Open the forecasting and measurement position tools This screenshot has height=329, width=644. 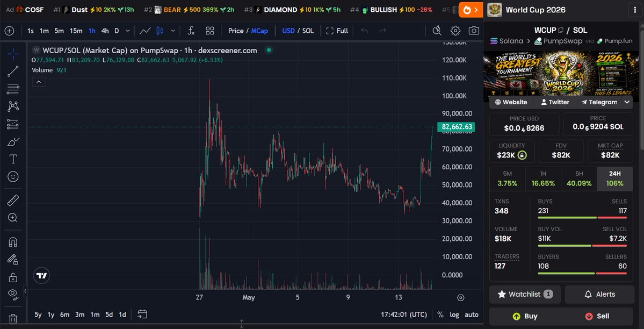(x=13, y=124)
